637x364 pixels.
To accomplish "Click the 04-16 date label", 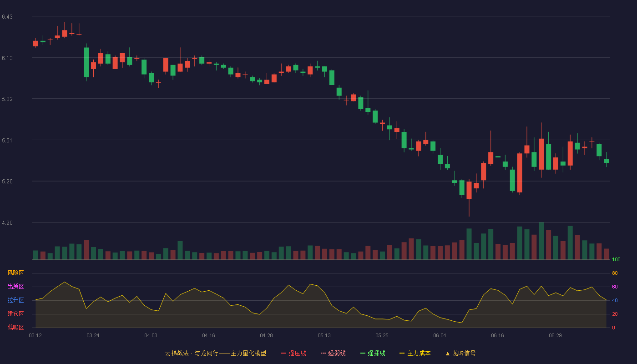I will pyautogui.click(x=208, y=335).
